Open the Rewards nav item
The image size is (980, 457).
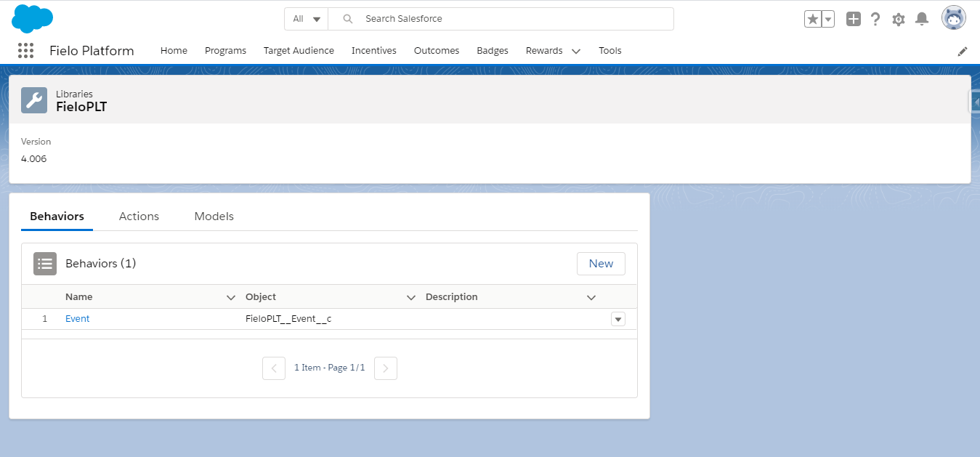pyautogui.click(x=544, y=51)
